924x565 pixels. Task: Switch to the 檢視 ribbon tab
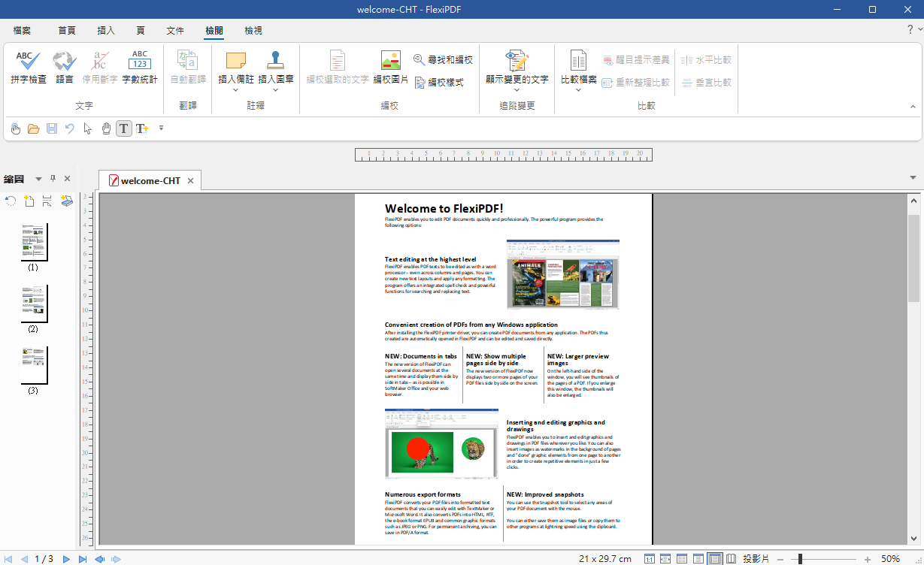point(253,31)
